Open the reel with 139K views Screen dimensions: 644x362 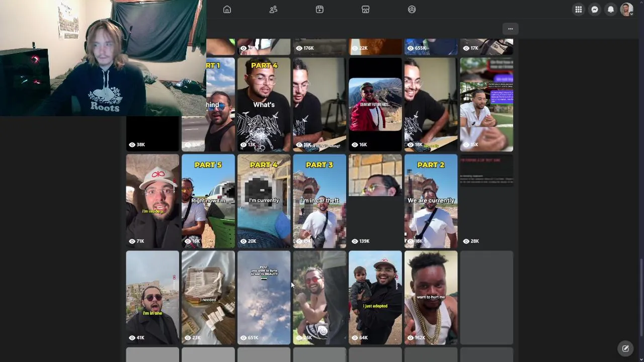[x=375, y=201]
